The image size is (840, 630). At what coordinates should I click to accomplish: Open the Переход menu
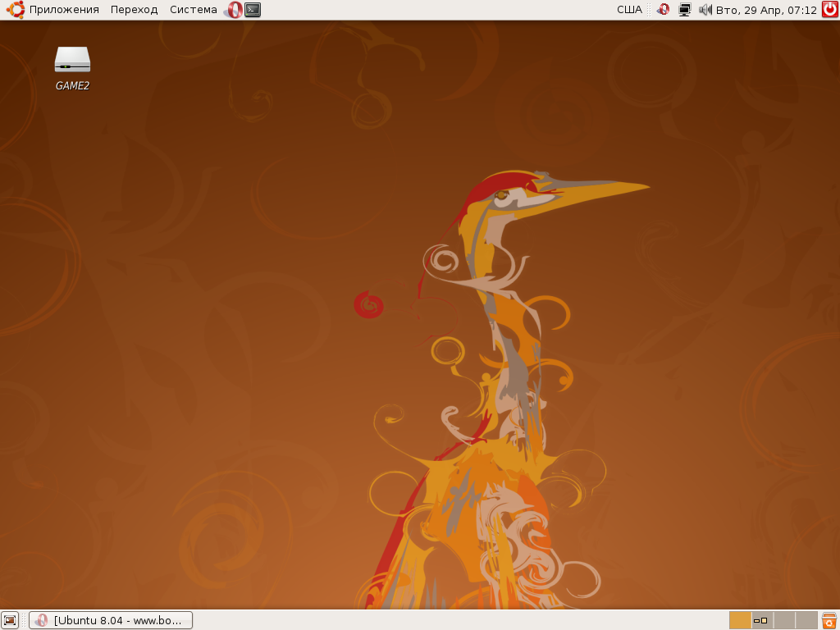(134, 10)
